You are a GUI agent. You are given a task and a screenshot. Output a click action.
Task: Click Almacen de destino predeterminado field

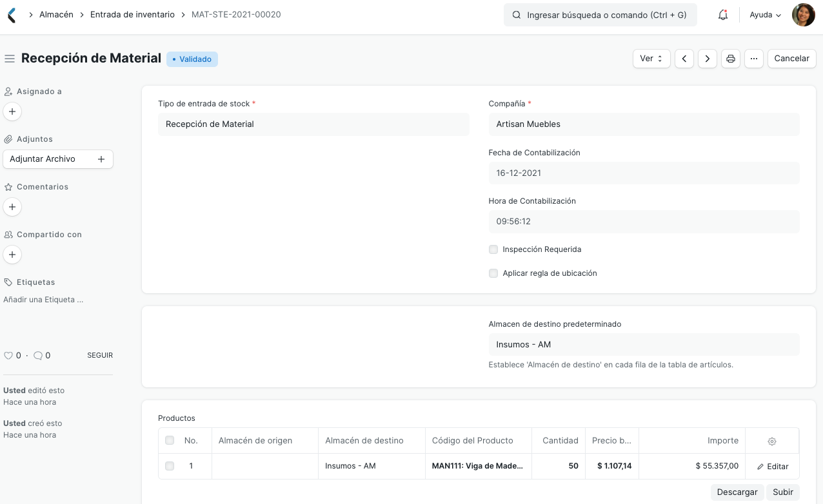pyautogui.click(x=644, y=345)
